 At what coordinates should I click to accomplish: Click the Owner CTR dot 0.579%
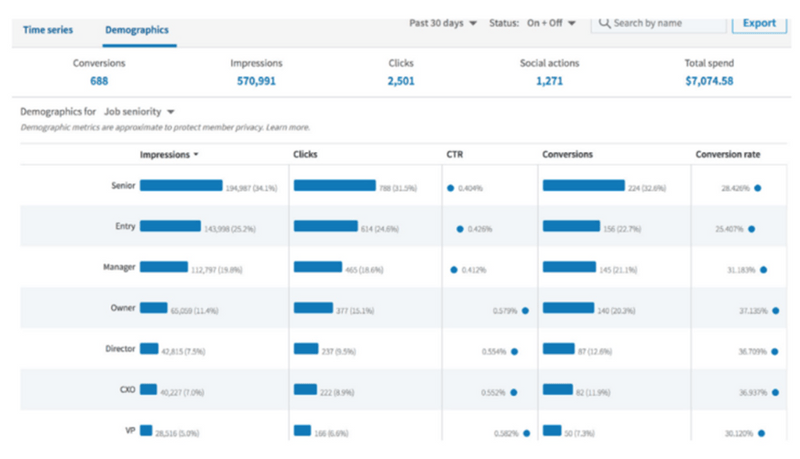526,311
